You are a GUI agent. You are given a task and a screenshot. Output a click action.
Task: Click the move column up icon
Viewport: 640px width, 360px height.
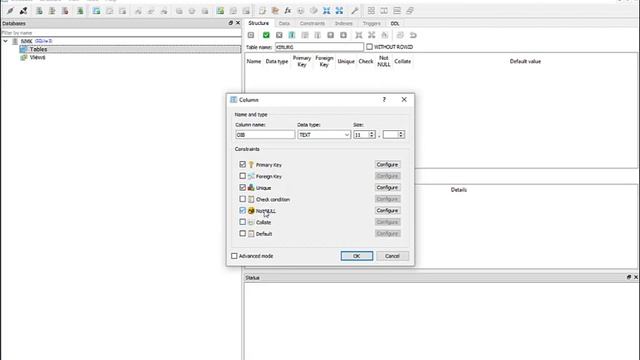331,35
